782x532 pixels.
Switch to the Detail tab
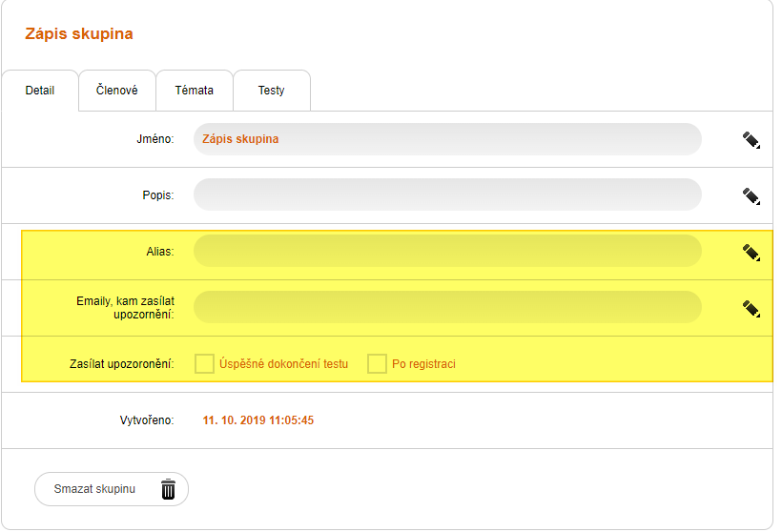(39, 92)
